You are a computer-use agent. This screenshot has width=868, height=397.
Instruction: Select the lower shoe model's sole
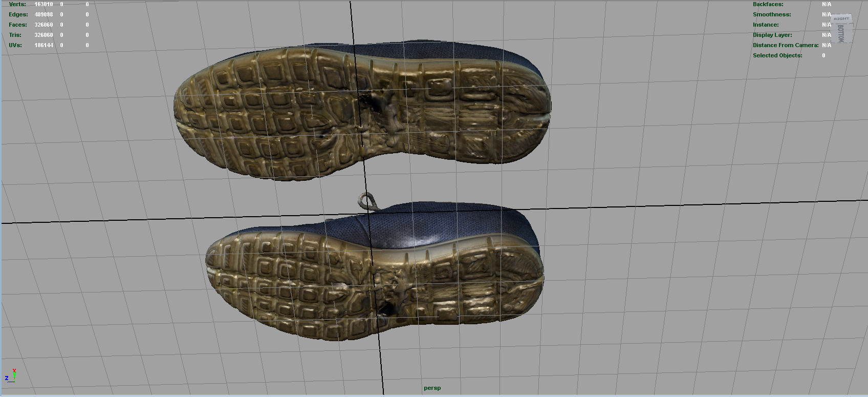pos(375,285)
